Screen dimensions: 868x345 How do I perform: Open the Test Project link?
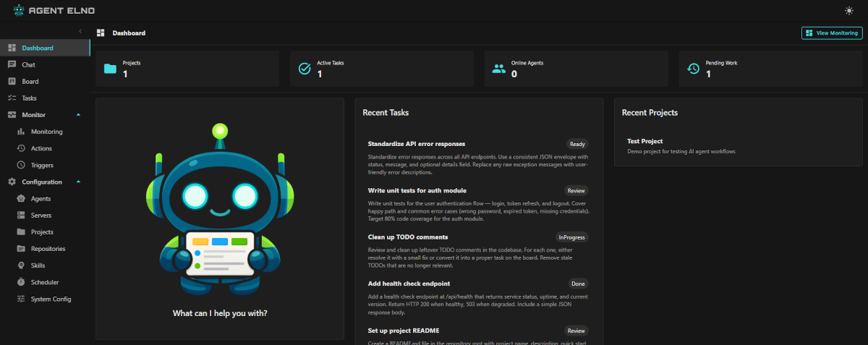click(644, 141)
